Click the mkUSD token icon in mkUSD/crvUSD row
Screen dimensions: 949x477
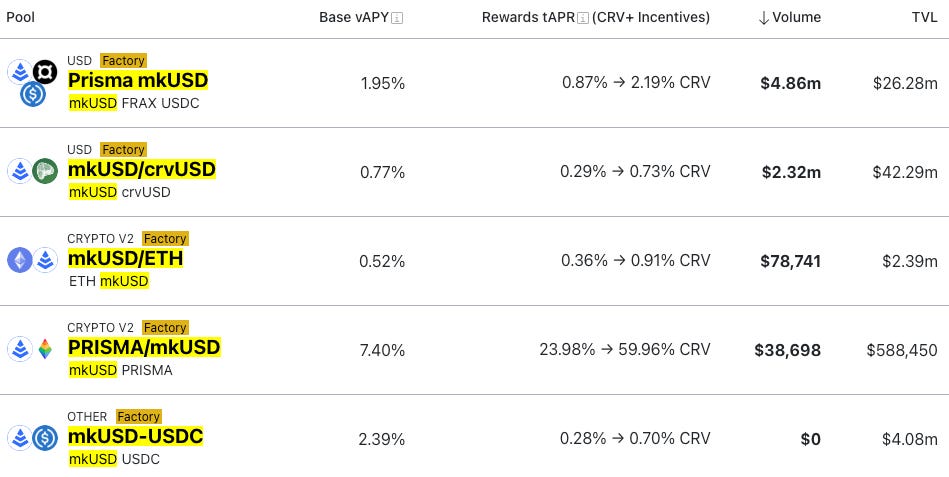[x=19, y=171]
